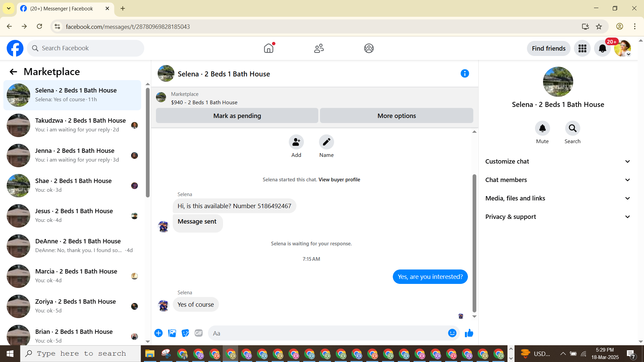Open the emoji picker in message box
The width and height of the screenshot is (644, 362).
[452, 333]
